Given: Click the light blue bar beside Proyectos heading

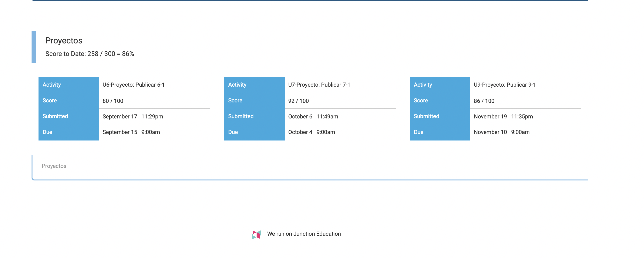Looking at the screenshot, I should 34,47.
